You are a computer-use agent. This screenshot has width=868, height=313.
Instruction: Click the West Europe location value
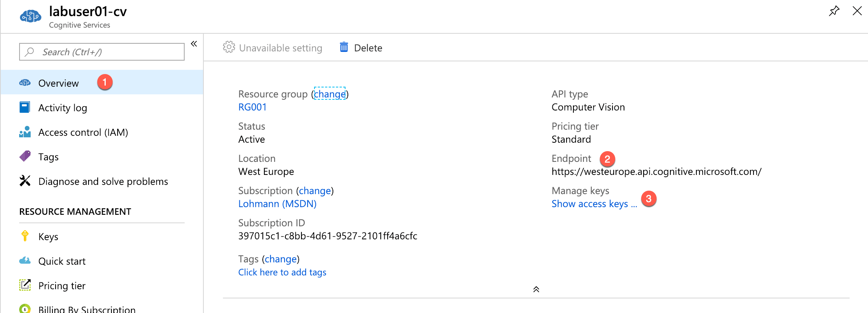[266, 171]
